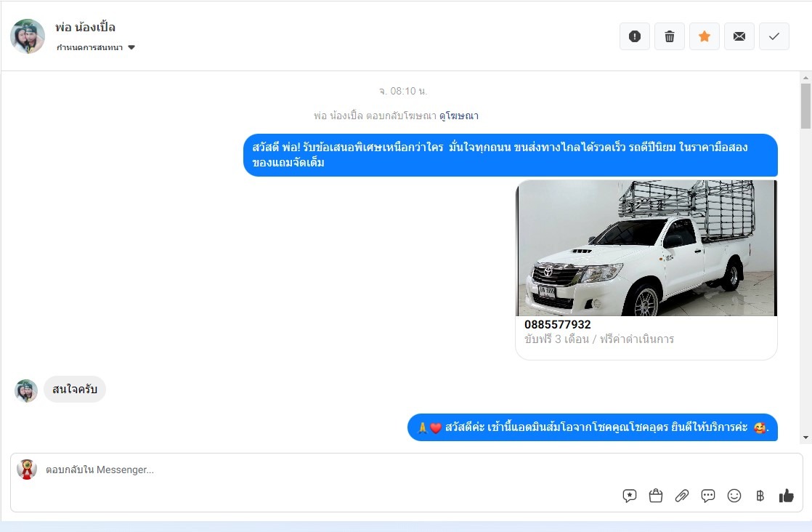Open พ่อ น้องเปิ้ล profile picture in header

click(28, 36)
